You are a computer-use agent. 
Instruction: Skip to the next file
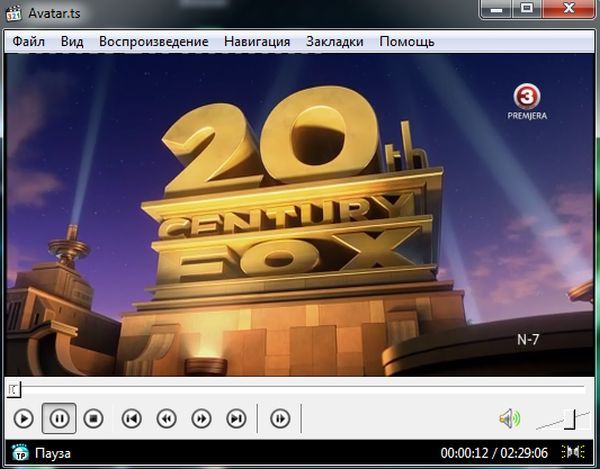[236, 419]
